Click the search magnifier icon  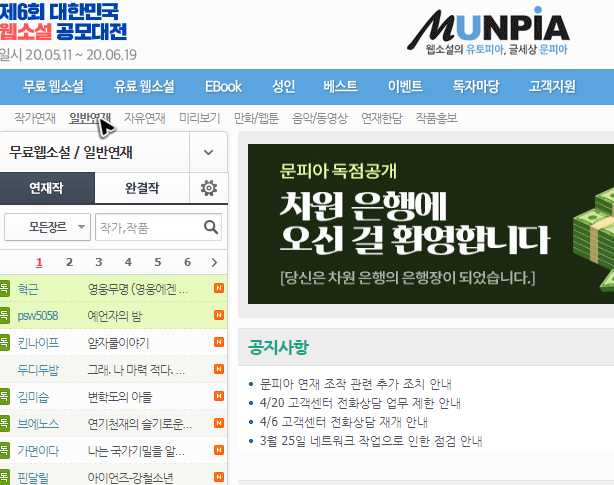coord(211,227)
